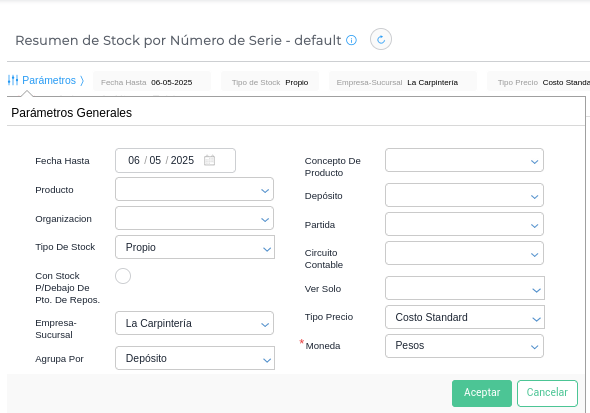Click the Aceptar button
Image resolution: width=590 pixels, height=413 pixels.
[482, 393]
